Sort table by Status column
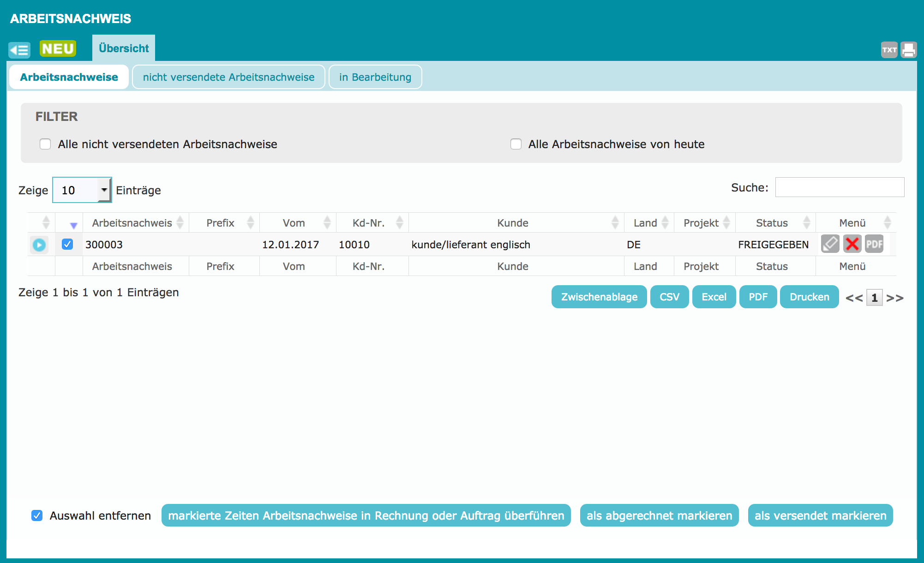The height and width of the screenshot is (563, 924). tap(772, 223)
